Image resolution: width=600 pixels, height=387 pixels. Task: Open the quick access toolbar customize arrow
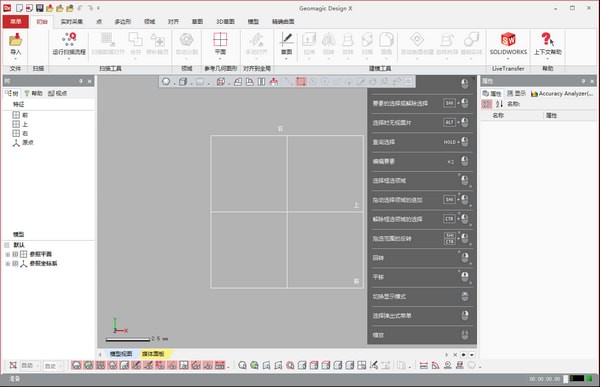98,8
